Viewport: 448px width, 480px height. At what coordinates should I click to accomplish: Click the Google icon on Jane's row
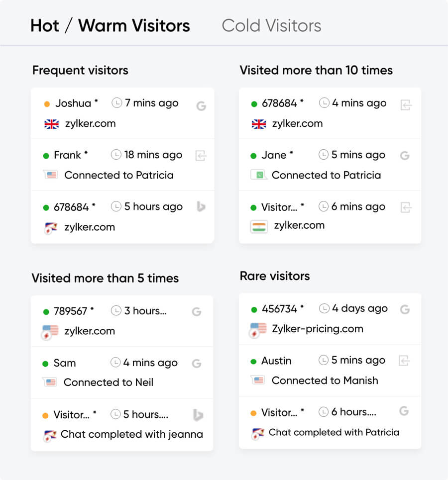pyautogui.click(x=405, y=156)
